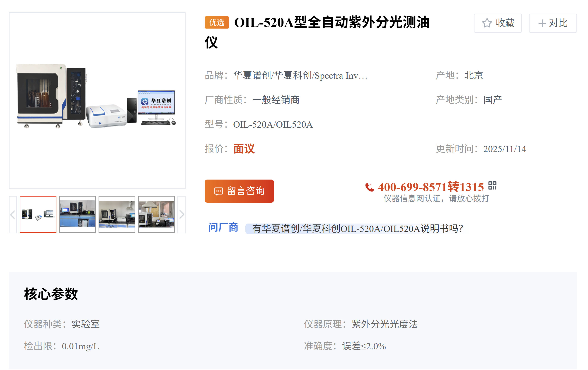The image size is (588, 370).
Task: Click the 问厂商 label
Action: [223, 228]
